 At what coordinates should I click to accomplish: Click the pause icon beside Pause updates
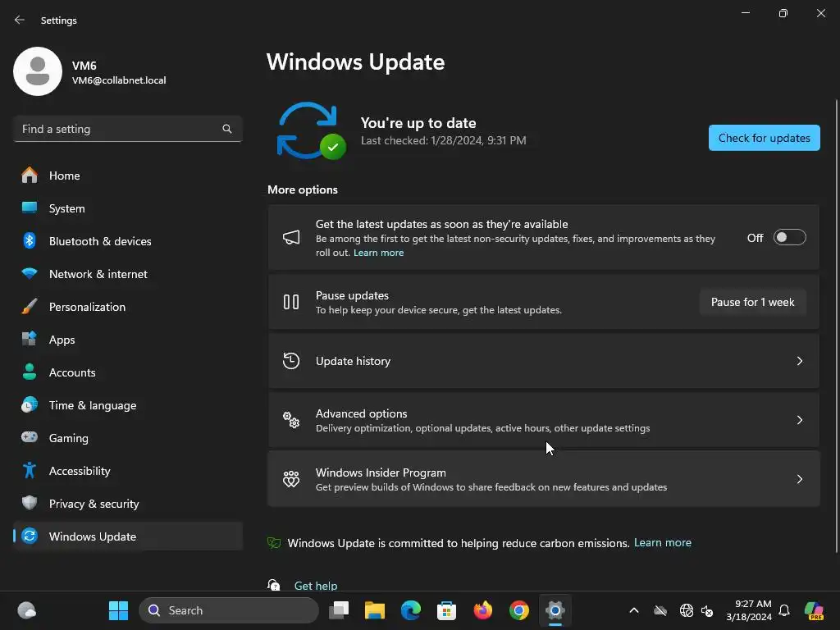pos(291,302)
